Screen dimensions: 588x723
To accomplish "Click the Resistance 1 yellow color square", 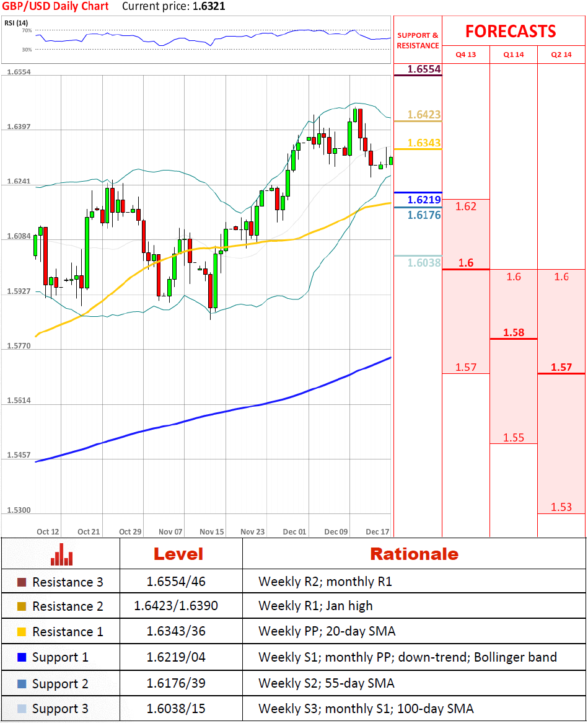I will coord(22,632).
